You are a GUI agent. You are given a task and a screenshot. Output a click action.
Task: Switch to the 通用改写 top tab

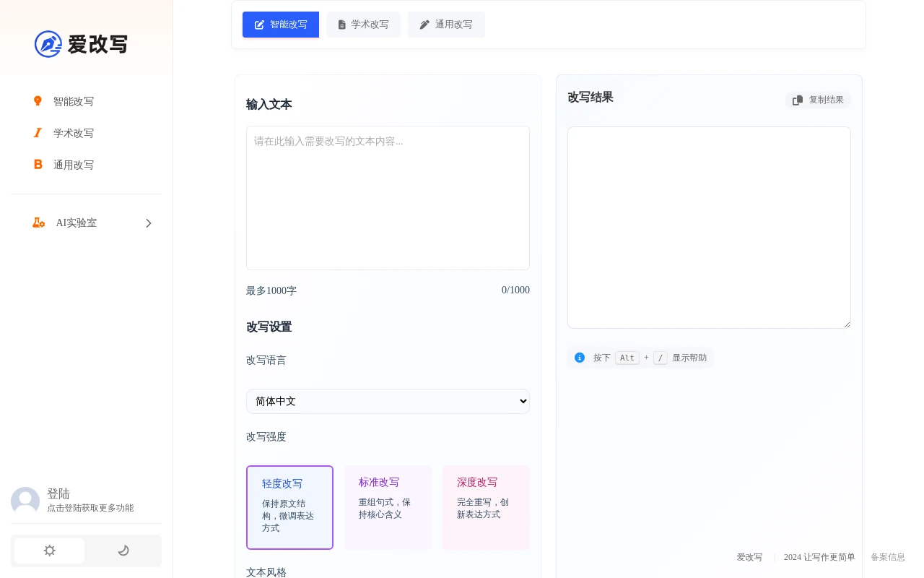pos(446,25)
